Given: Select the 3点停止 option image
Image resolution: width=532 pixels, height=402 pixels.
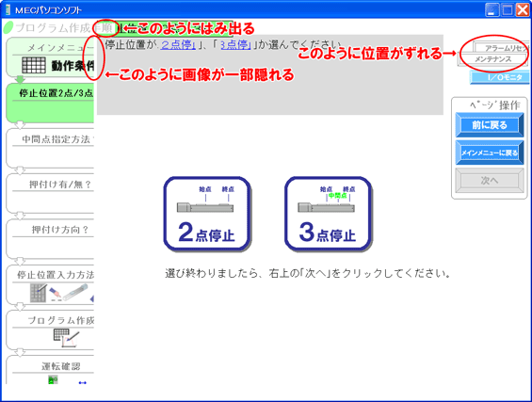Looking at the screenshot, I should coord(328,214).
